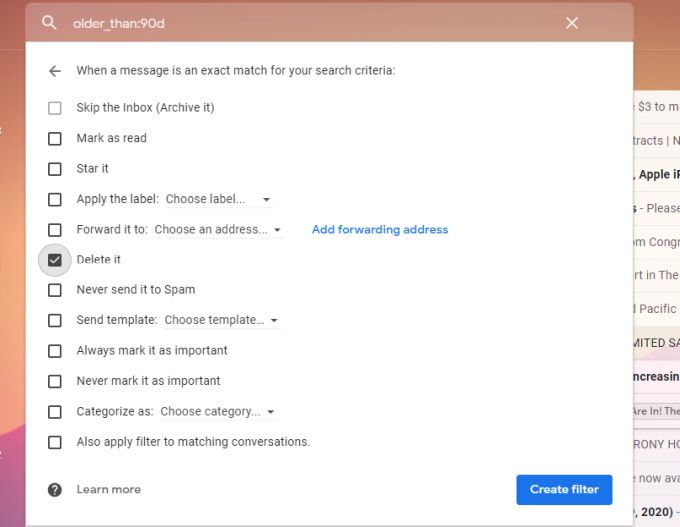Tick Never mark it as important
The width and height of the screenshot is (680, 527).
(x=55, y=381)
